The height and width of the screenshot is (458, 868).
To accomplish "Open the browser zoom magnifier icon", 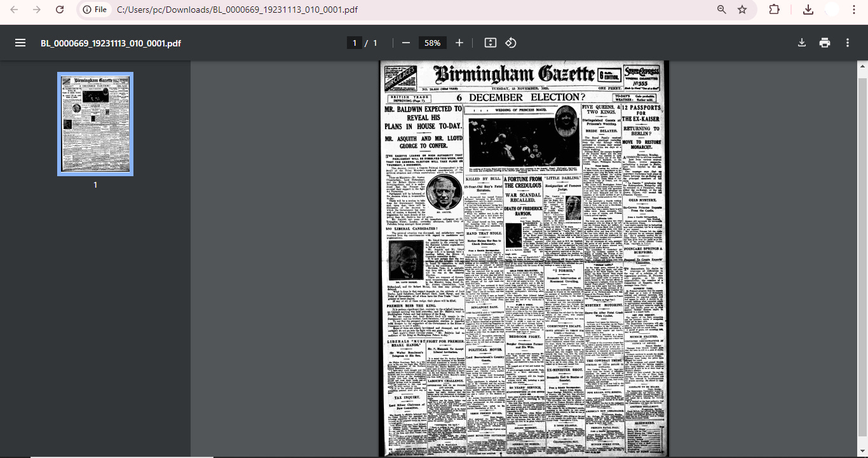I will [722, 10].
